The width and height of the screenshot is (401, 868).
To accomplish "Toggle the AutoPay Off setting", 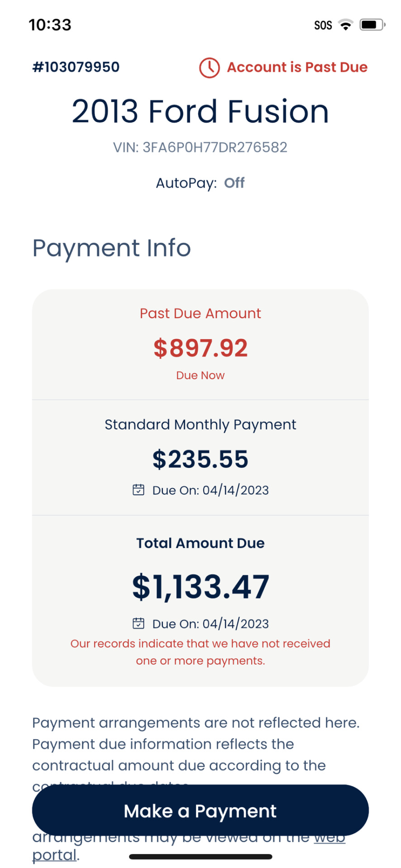I will tap(234, 183).
